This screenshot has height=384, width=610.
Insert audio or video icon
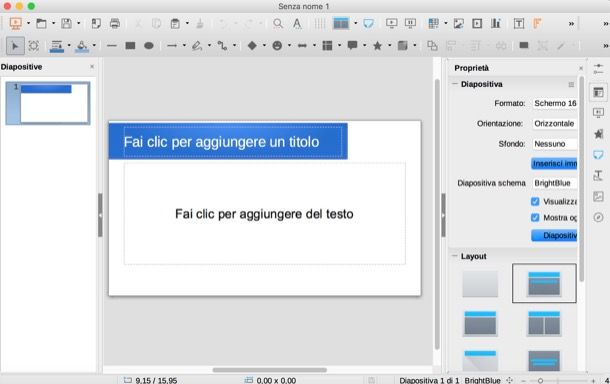tap(477, 24)
